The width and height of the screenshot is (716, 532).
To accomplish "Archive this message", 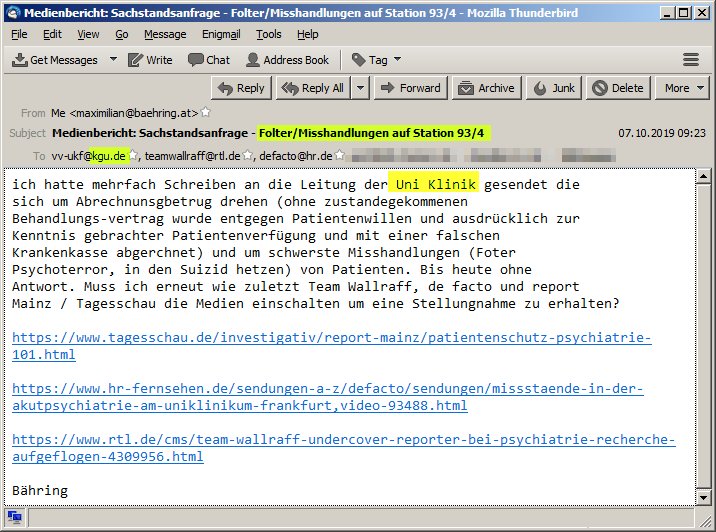I will pyautogui.click(x=487, y=88).
